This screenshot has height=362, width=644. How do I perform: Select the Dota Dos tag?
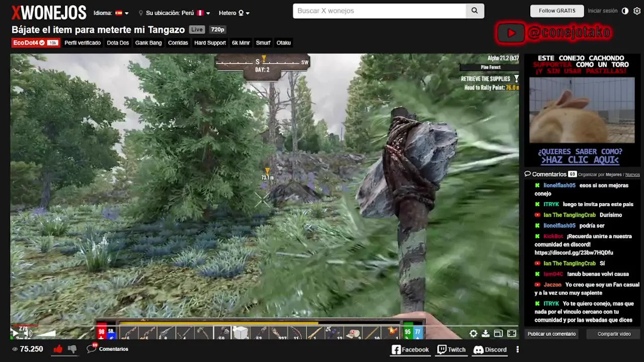118,43
